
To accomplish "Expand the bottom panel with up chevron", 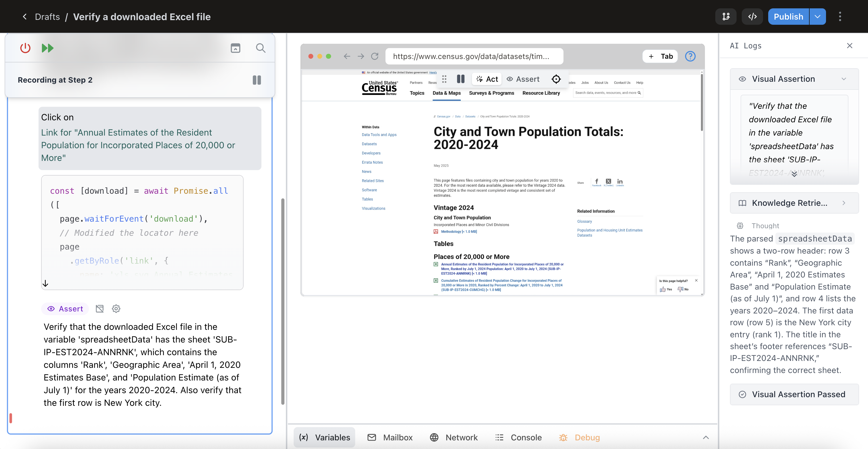I will pyautogui.click(x=706, y=437).
